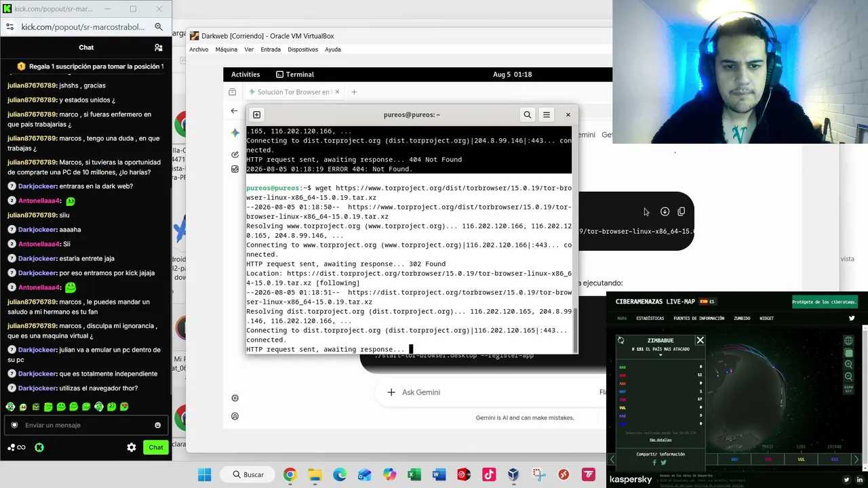This screenshot has width=868, height=488.
Task: Switch Kaspersky map to flat view
Action: coord(848,353)
